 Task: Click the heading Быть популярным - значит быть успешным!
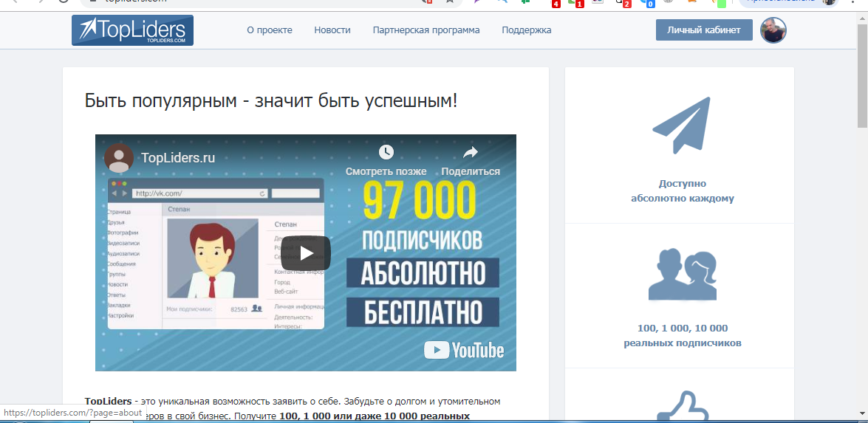pos(271,100)
